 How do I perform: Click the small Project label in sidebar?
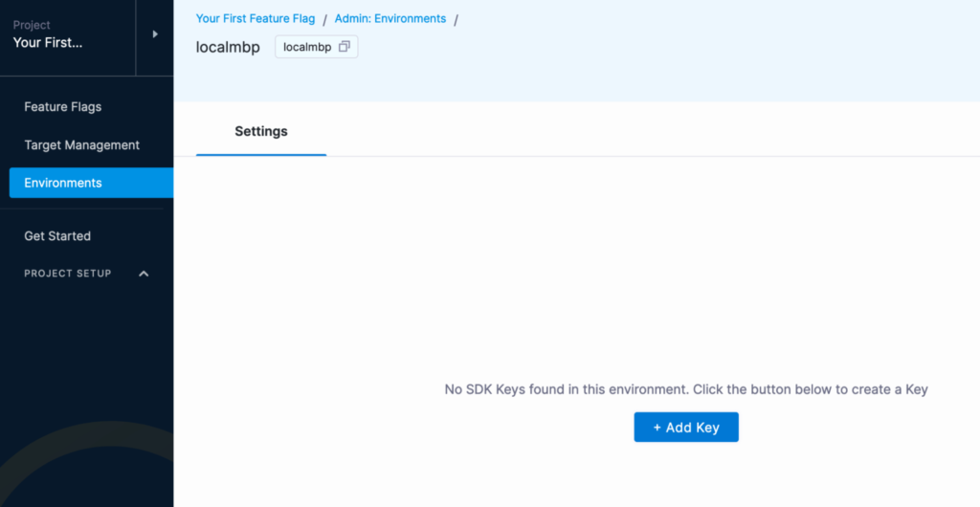pos(32,25)
